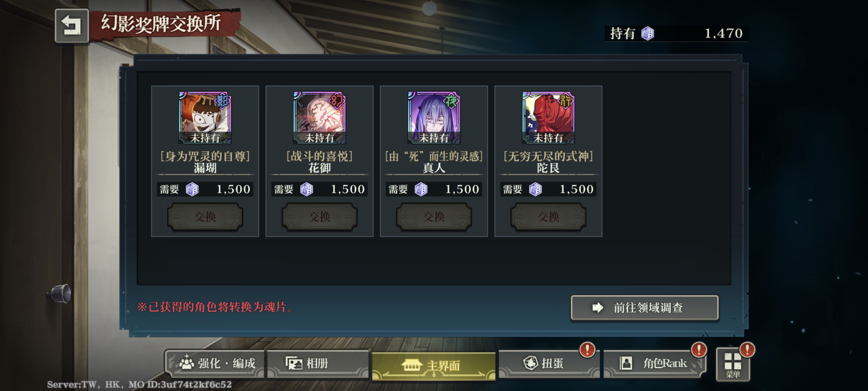
Task: Tap medal cost icon under 陀艮
Action: [535, 189]
